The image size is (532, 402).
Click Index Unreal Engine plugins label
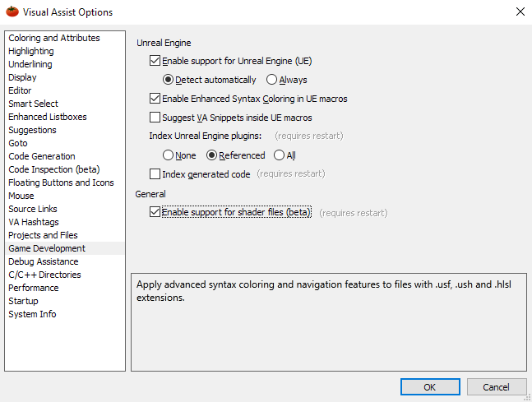point(206,136)
